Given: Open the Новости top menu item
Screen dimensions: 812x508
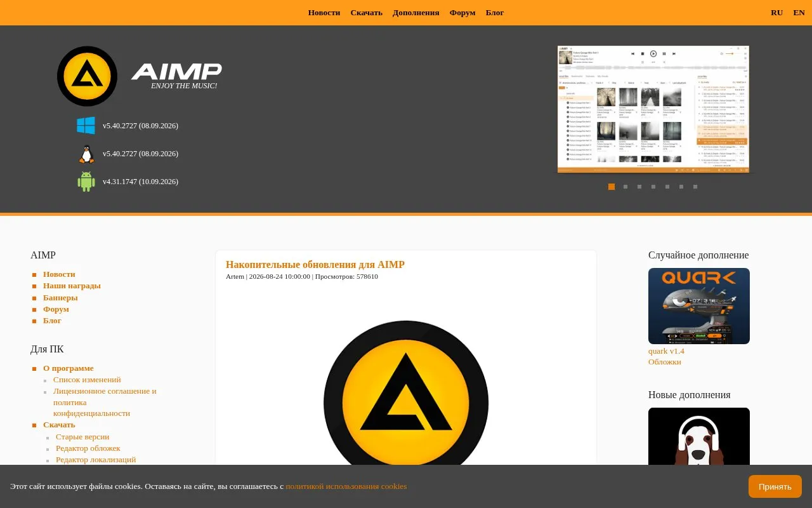Looking at the screenshot, I should 324,13.
